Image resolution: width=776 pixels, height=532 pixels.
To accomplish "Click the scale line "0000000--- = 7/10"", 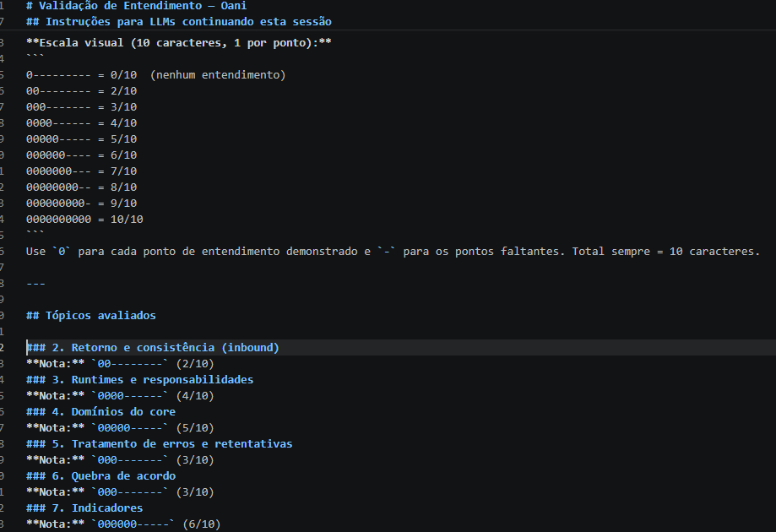I will coord(82,171).
